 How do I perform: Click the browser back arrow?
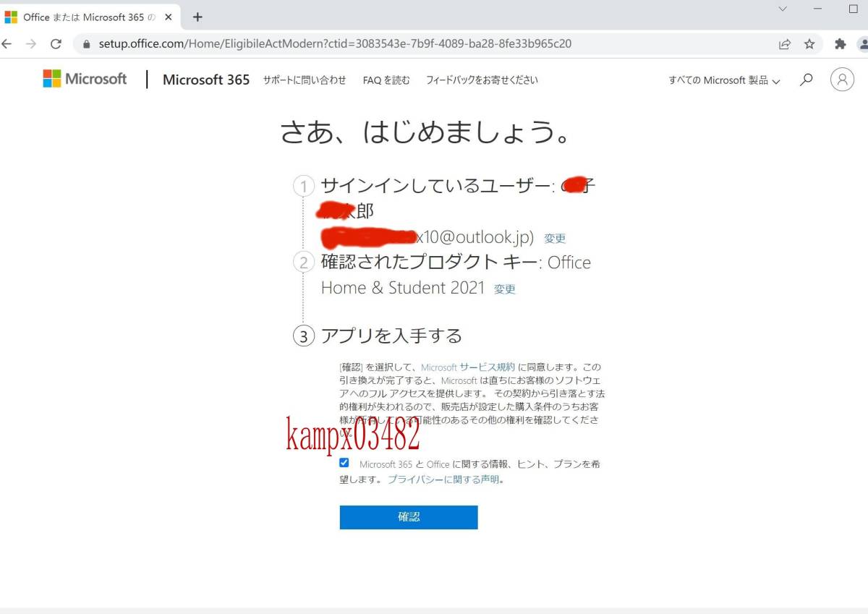coord(5,43)
